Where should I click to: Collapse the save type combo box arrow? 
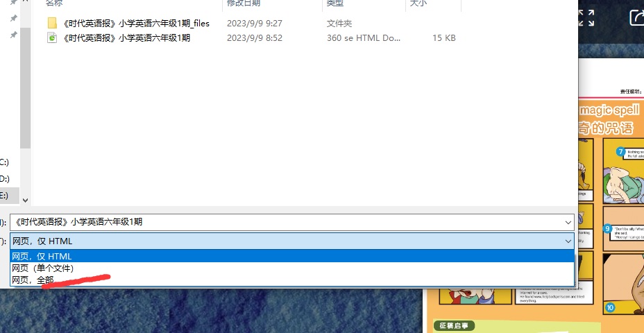click(568, 241)
